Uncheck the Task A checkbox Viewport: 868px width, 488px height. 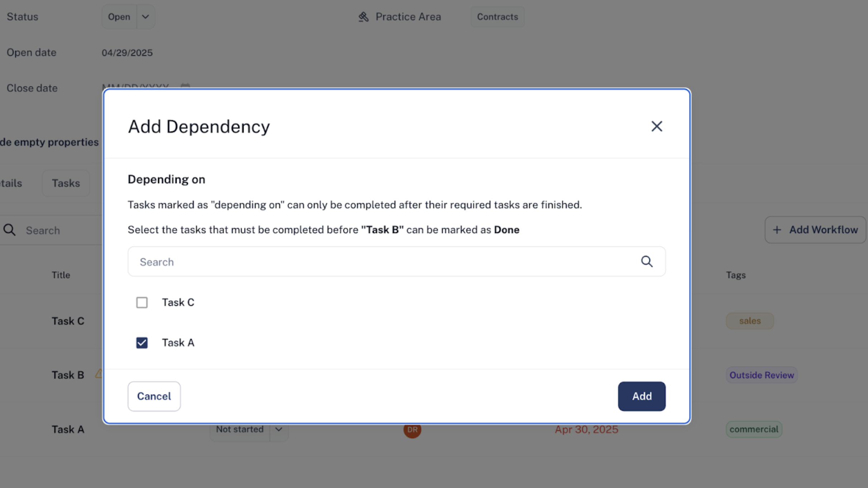point(142,343)
